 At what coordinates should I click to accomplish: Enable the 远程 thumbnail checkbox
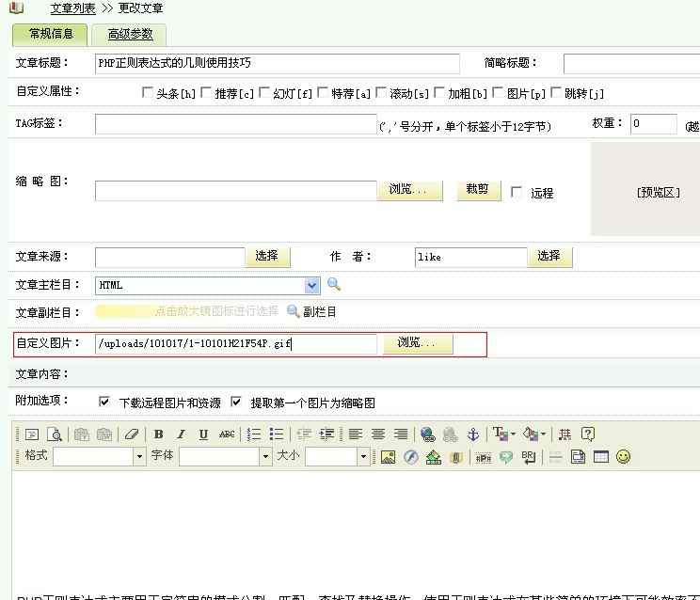point(516,192)
